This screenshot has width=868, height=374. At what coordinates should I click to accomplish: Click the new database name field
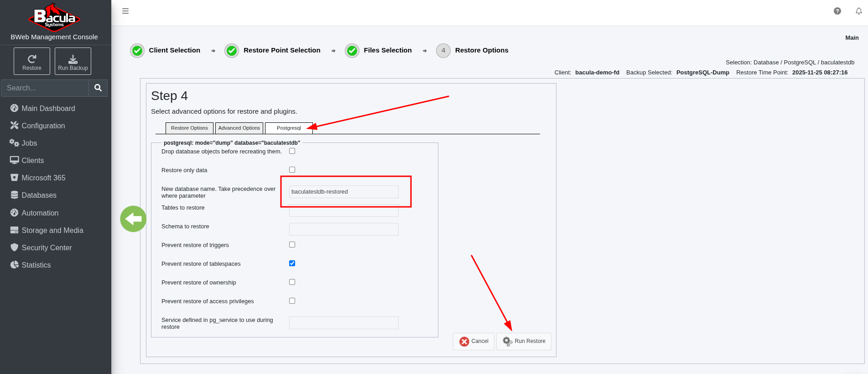pyautogui.click(x=343, y=192)
